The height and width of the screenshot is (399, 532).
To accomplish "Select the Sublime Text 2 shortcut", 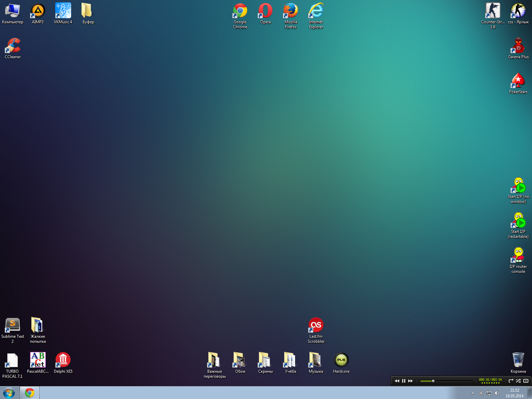I will pyautogui.click(x=13, y=330).
